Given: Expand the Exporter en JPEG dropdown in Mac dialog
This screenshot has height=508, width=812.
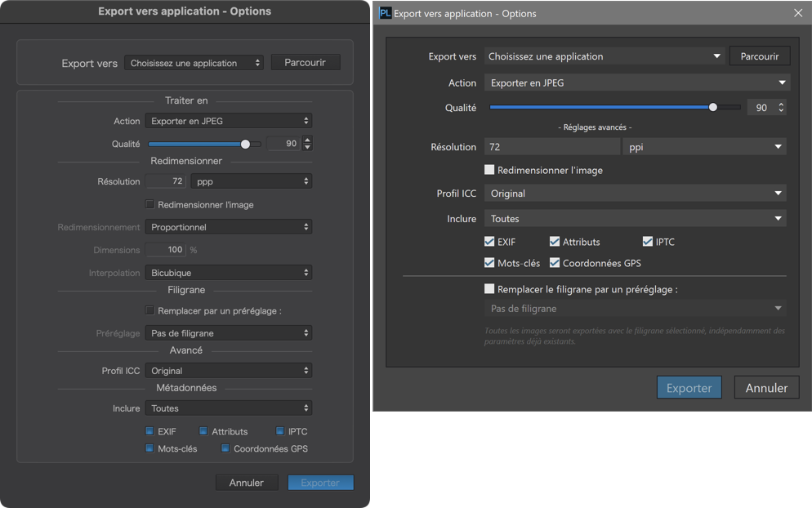Looking at the screenshot, I should coord(229,121).
